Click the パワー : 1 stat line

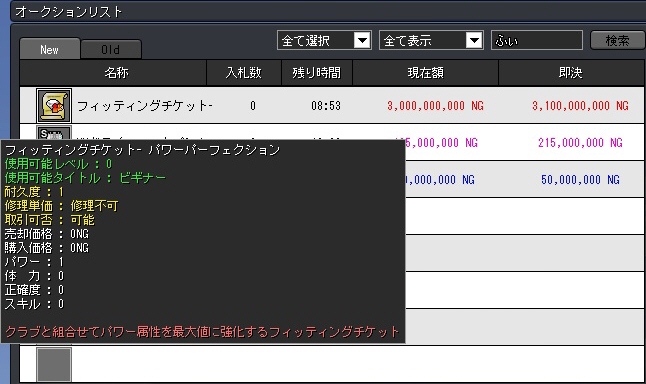point(34,262)
